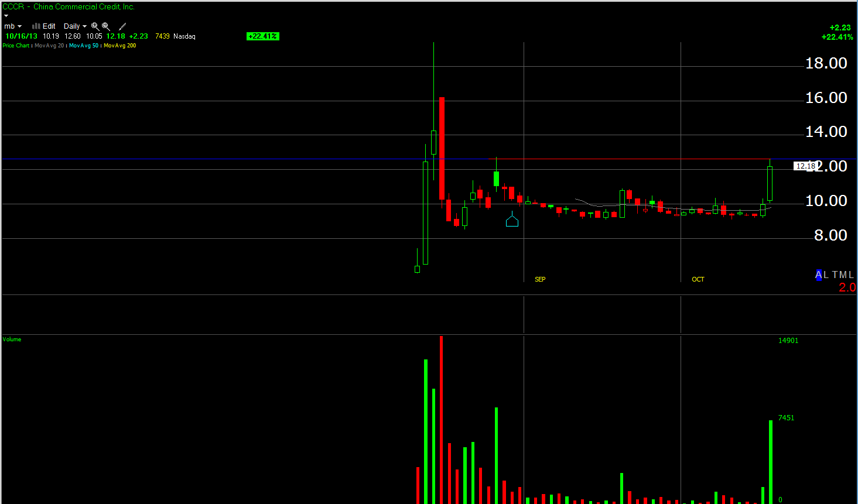Click the 12.18 current price tag
This screenshot has height=504, width=858.
pos(805,166)
